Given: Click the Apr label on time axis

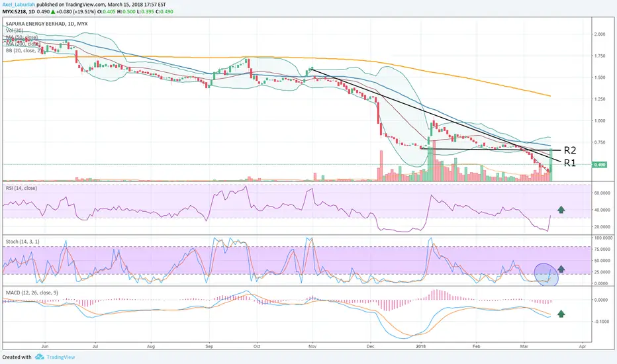Looking at the screenshot, I should (x=583, y=346).
